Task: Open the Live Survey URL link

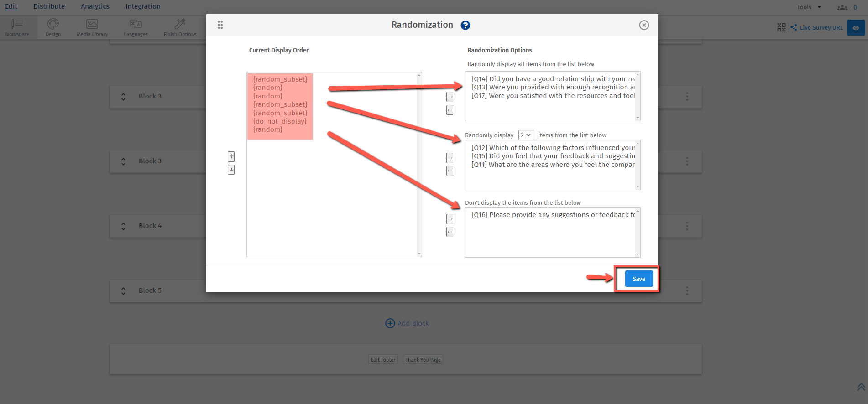Action: coord(821,27)
